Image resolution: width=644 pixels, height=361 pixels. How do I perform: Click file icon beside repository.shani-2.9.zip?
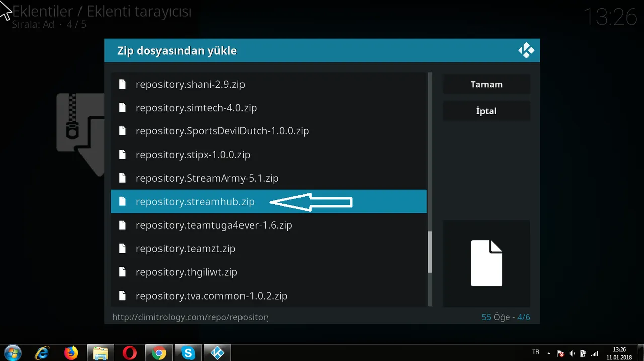tap(122, 84)
